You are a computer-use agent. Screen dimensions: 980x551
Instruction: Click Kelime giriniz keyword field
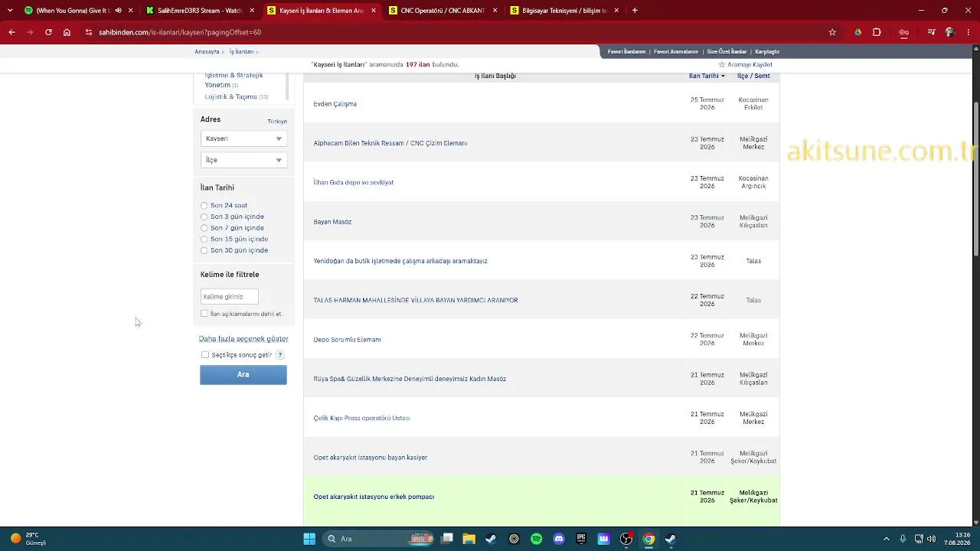(229, 296)
